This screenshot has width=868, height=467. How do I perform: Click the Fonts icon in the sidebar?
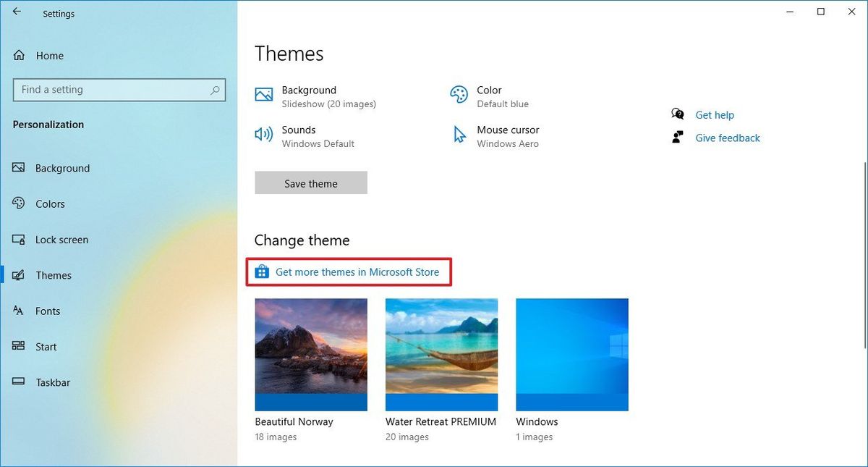click(x=18, y=311)
